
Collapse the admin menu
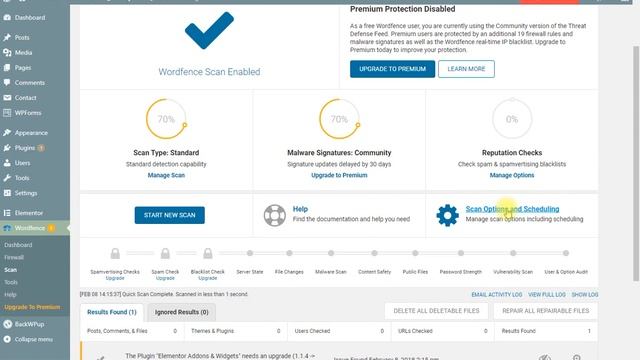coord(29,339)
